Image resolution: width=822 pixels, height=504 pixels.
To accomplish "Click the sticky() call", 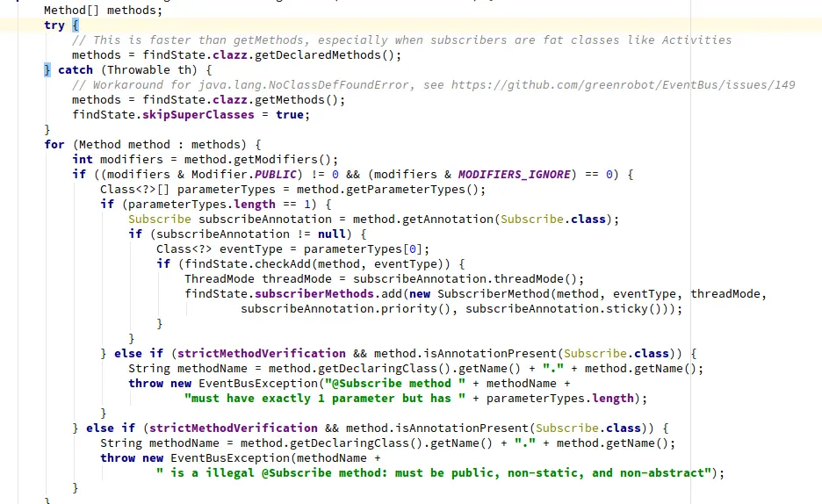I will coord(633,309).
